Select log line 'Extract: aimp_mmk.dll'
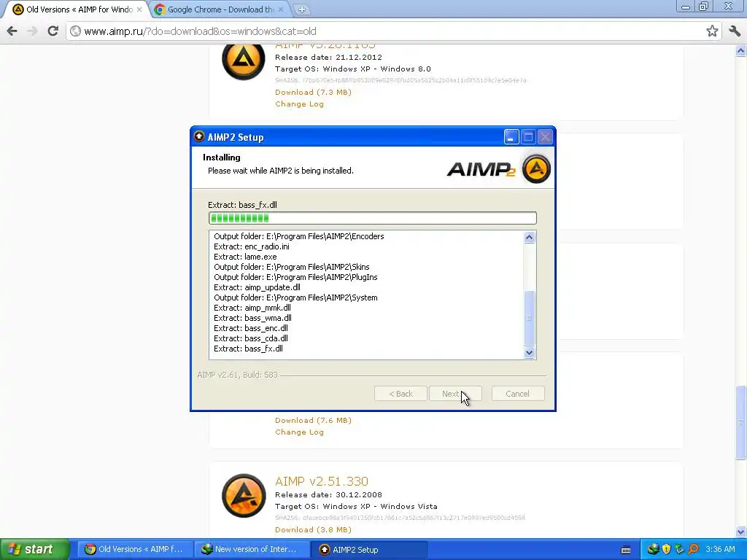The width and height of the screenshot is (747, 560). pos(252,308)
